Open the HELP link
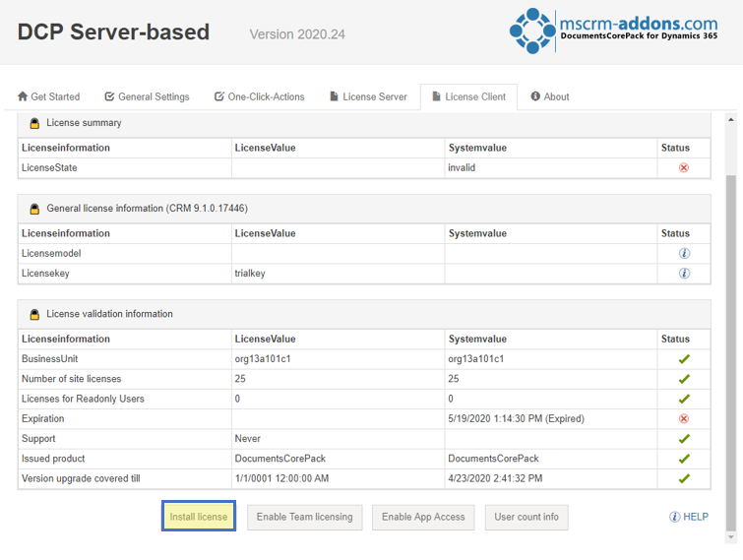This screenshot has width=743, height=560. pyautogui.click(x=689, y=517)
